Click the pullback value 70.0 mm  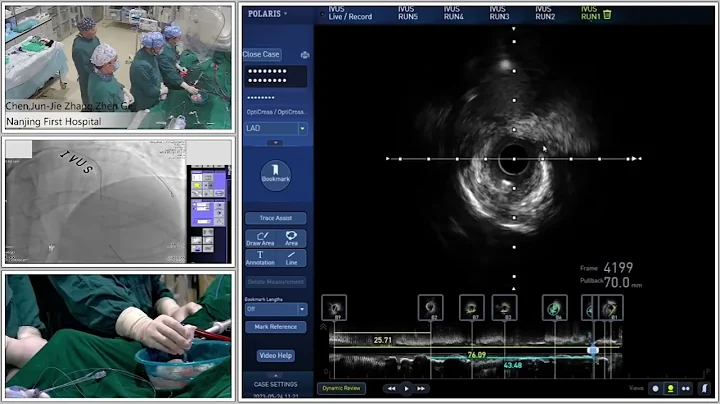click(623, 282)
